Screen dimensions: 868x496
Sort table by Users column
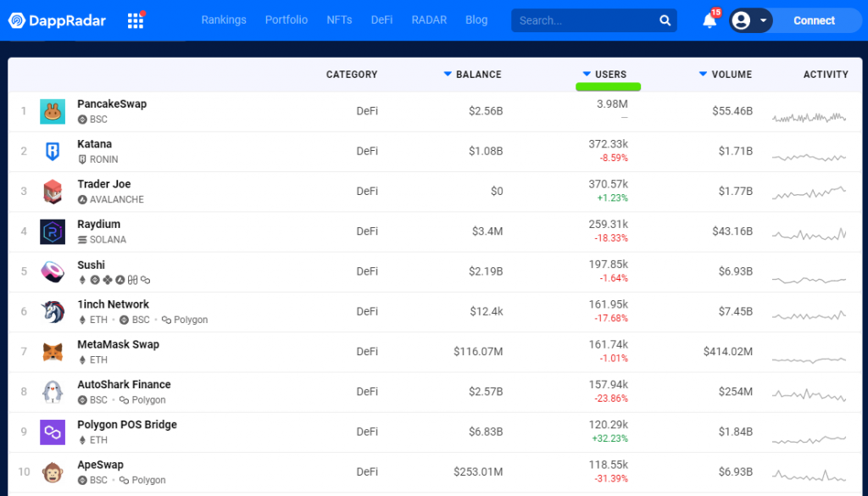pos(605,75)
